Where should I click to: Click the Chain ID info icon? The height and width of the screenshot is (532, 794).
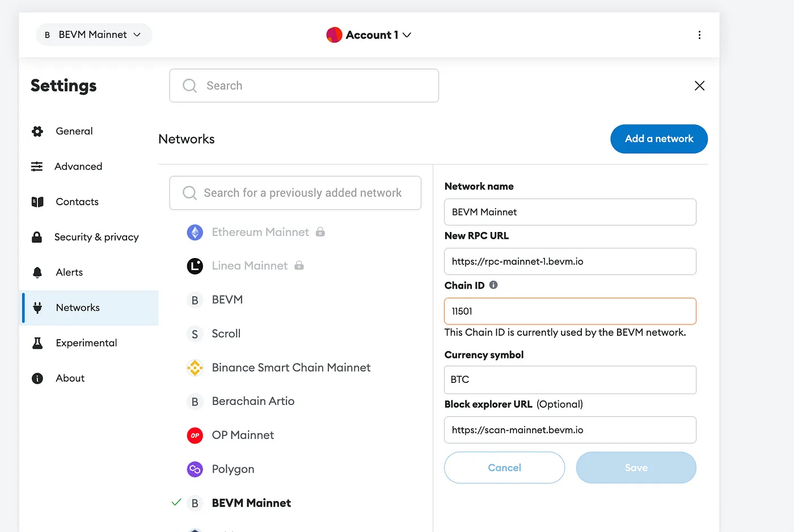493,285
